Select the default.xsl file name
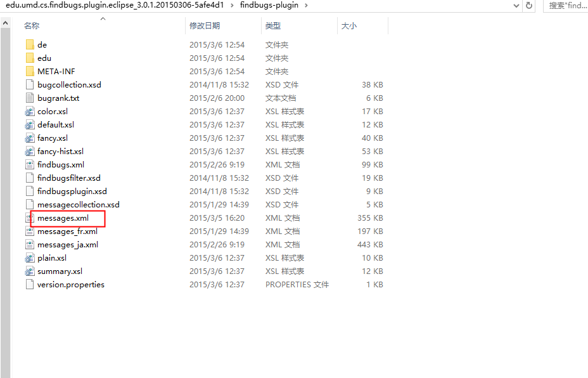The width and height of the screenshot is (588, 378). 56,124
